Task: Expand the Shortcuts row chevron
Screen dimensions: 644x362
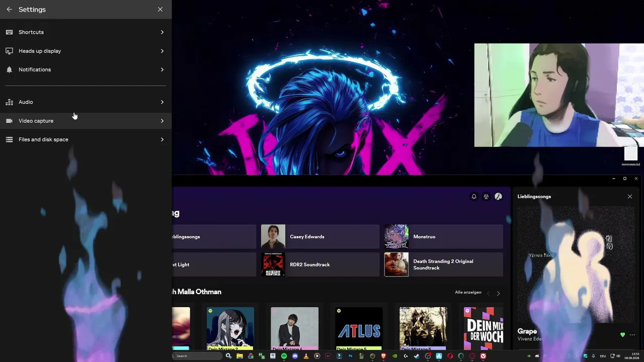Action: pyautogui.click(x=162, y=32)
